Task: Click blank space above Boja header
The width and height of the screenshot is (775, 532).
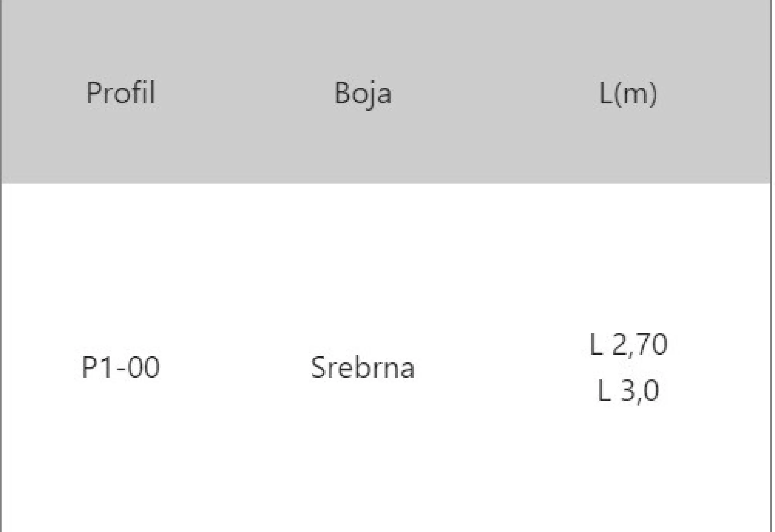Action: click(363, 40)
